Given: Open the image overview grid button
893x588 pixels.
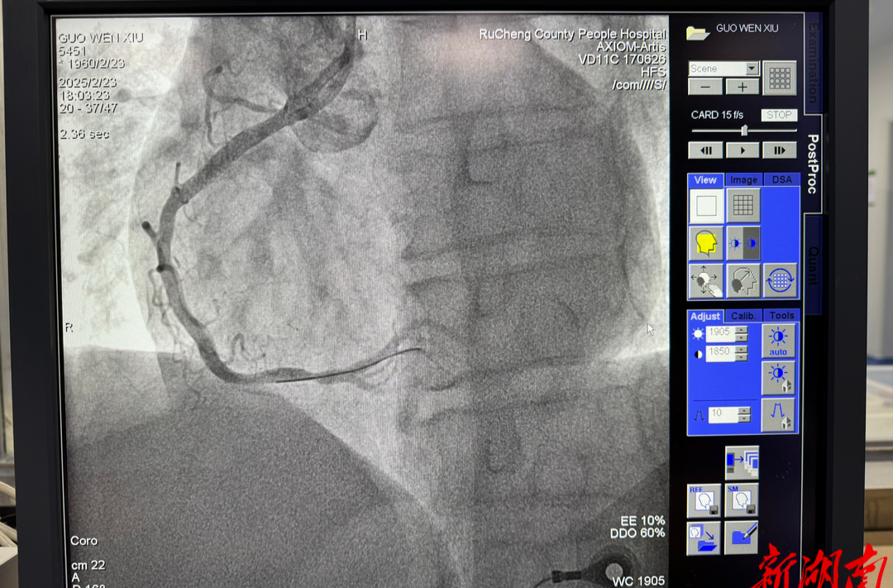Looking at the screenshot, I should pos(779,78).
